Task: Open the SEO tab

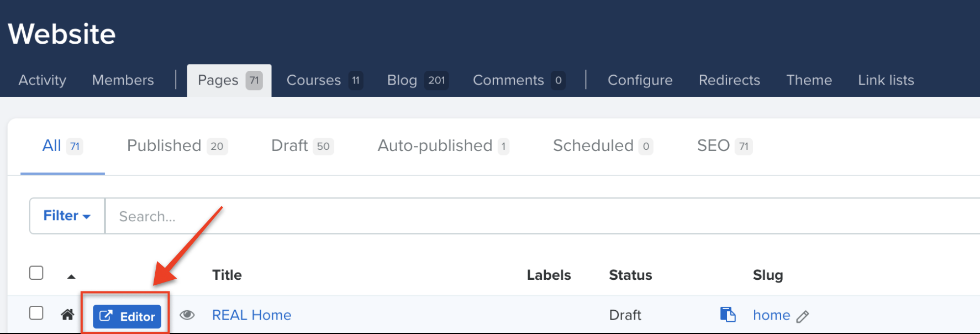Action: tap(725, 146)
